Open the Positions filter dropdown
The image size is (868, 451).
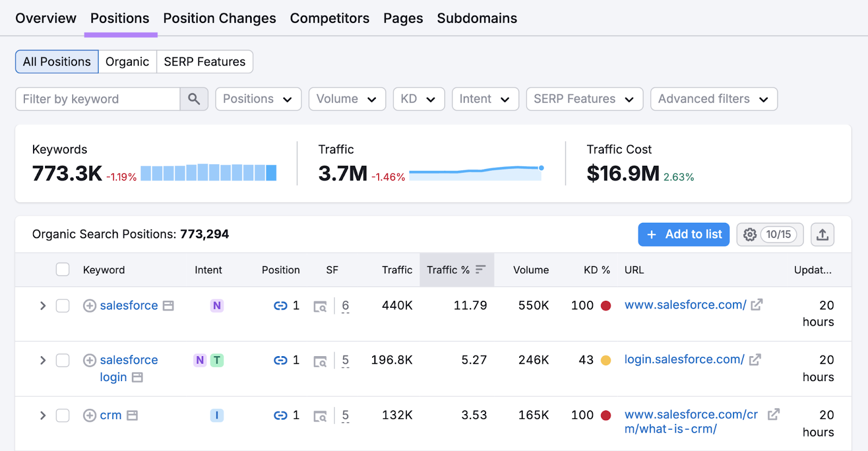[x=258, y=99]
